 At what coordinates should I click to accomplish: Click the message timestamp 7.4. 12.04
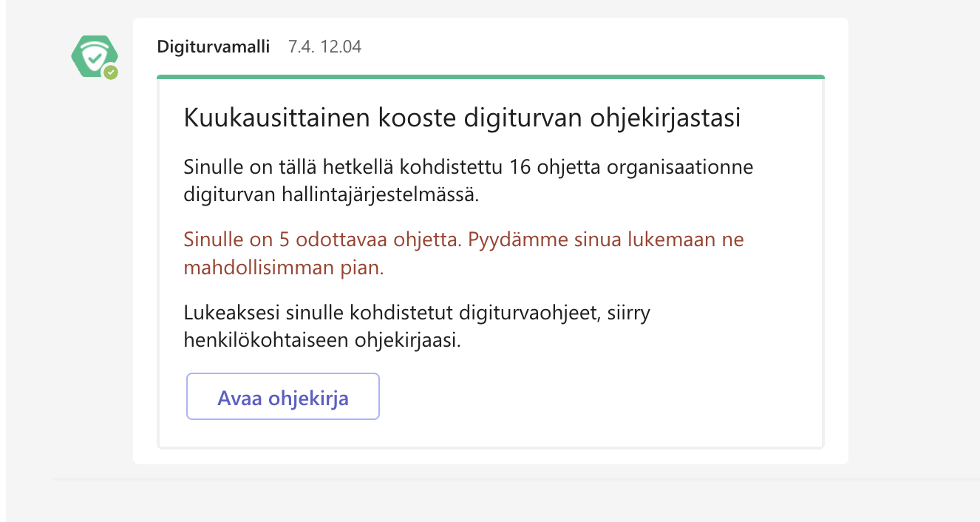click(x=325, y=47)
